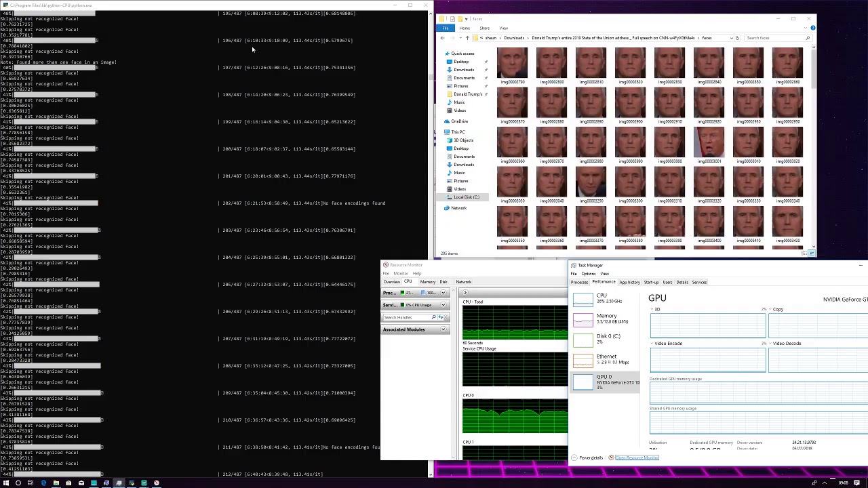Open the App history tab
Viewport: 868px width, 488px height.
[x=629, y=282]
